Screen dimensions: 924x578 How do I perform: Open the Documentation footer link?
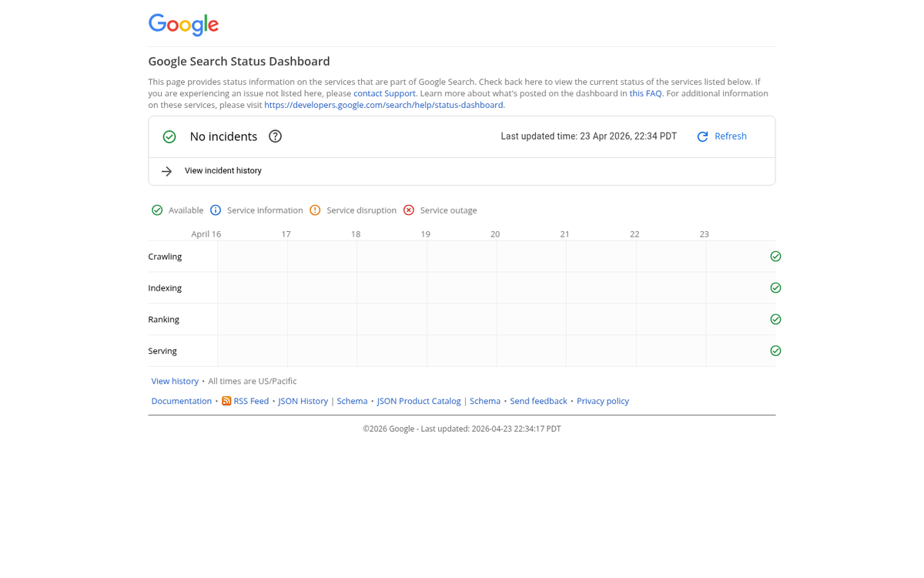(x=181, y=401)
